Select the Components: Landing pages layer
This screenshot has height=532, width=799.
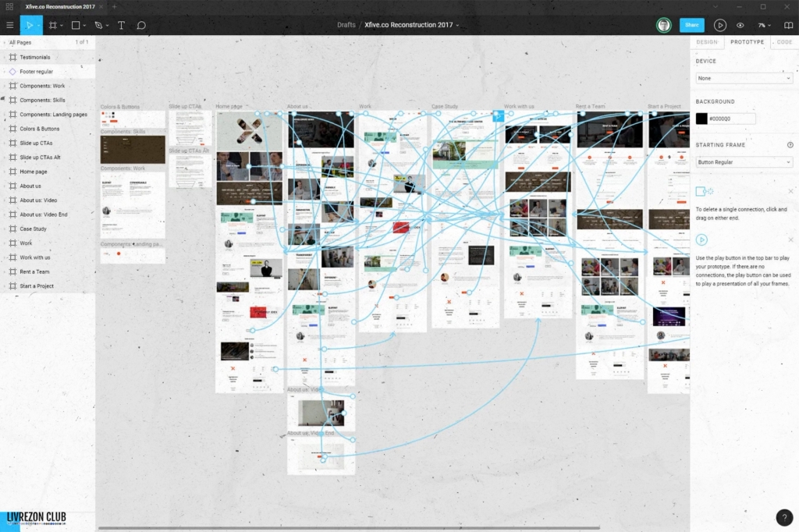pos(48,114)
